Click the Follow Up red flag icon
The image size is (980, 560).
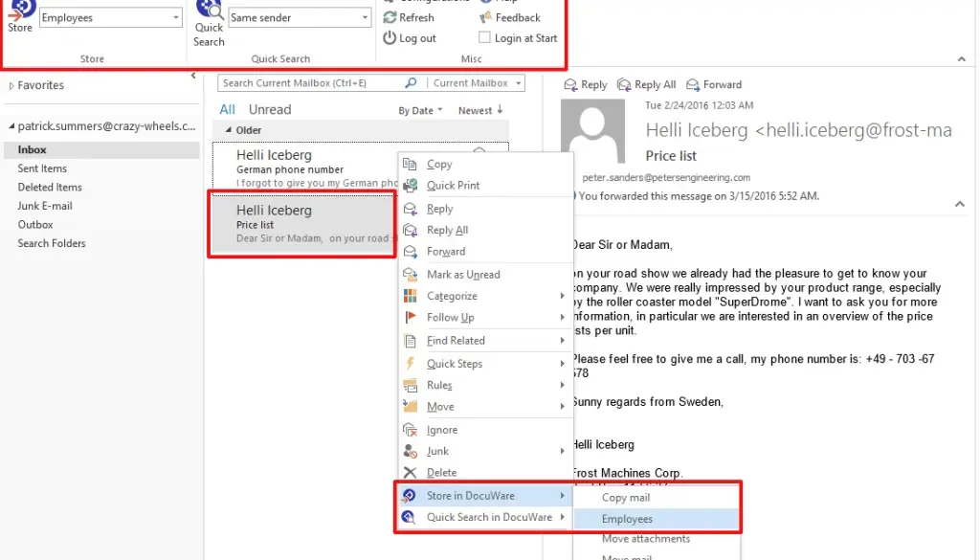[410, 317]
